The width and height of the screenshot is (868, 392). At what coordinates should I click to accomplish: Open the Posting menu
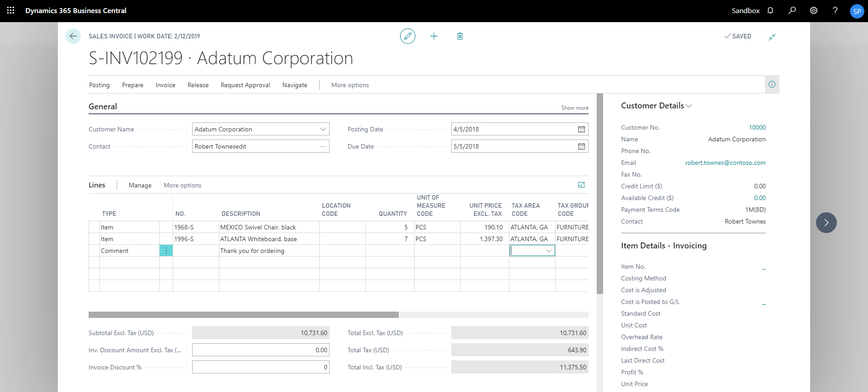[99, 85]
